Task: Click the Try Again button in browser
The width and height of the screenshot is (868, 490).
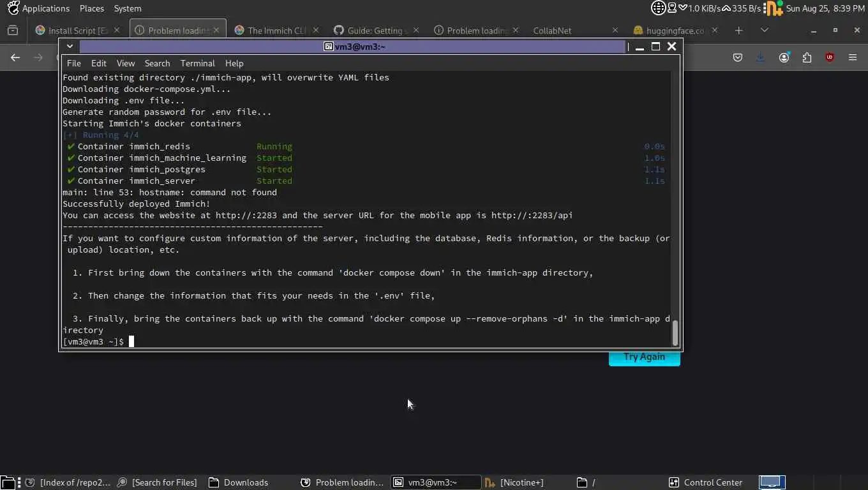Action: (x=644, y=357)
